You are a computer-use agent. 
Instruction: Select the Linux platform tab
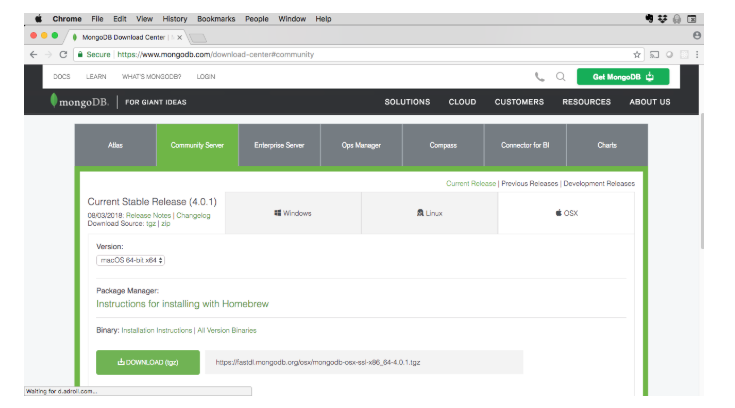tap(429, 213)
